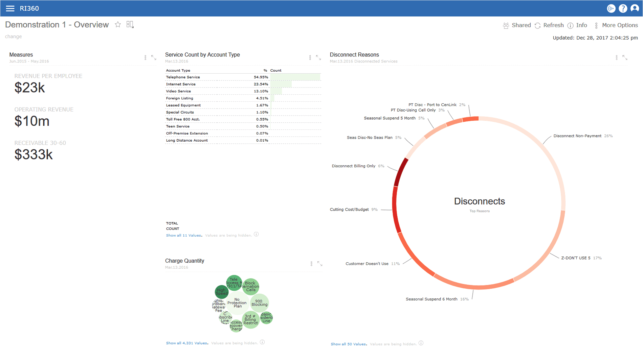The height and width of the screenshot is (364, 643).
Task: Click the Show all 4,331 Values link
Action: point(187,343)
